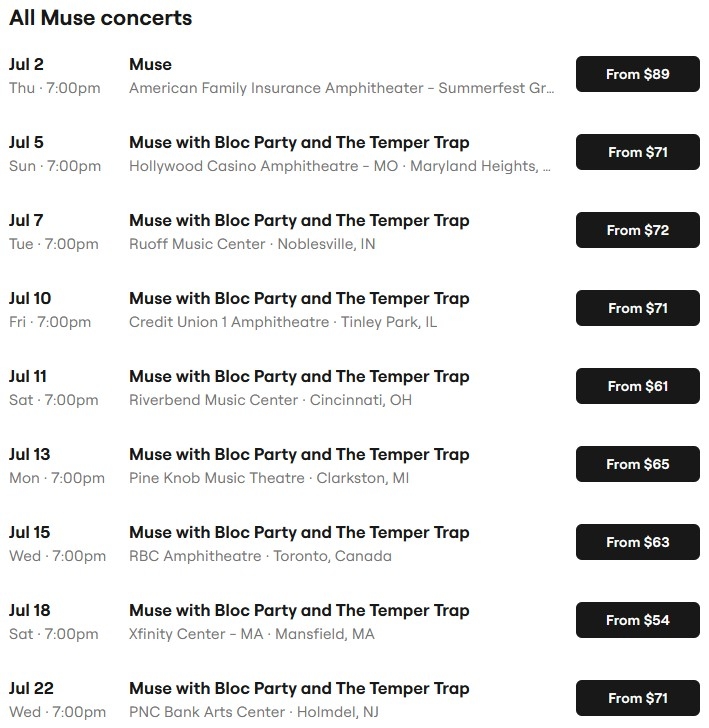Open Pine Knob Music Theatre venue line

click(x=269, y=478)
